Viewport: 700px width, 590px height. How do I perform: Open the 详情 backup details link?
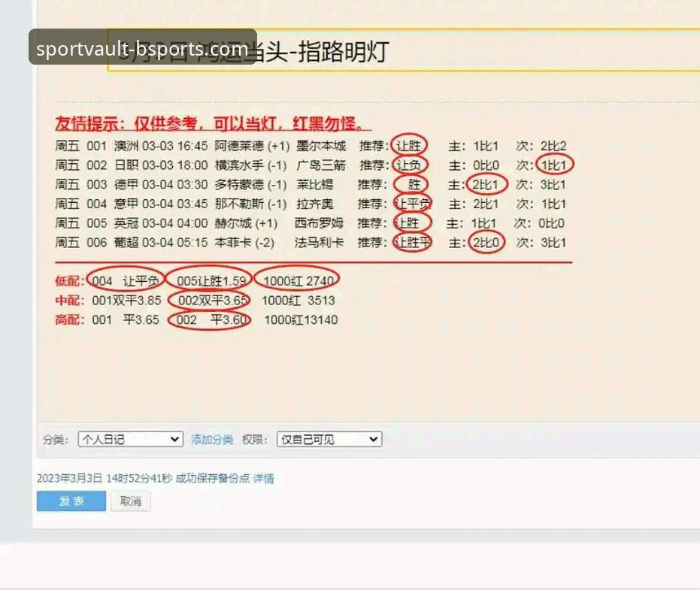[263, 479]
